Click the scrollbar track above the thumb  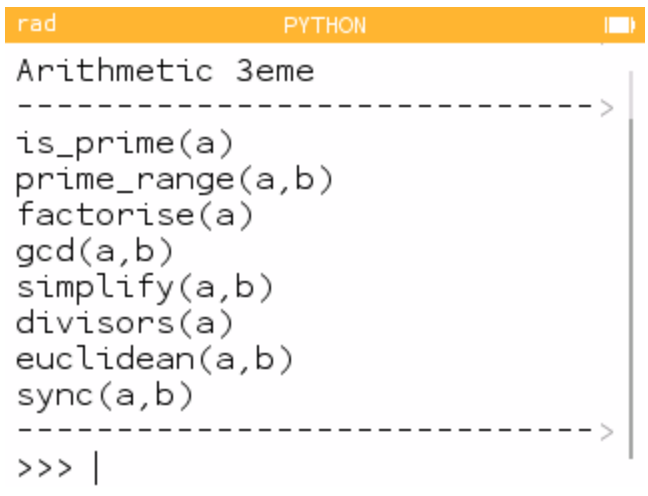pos(631,95)
